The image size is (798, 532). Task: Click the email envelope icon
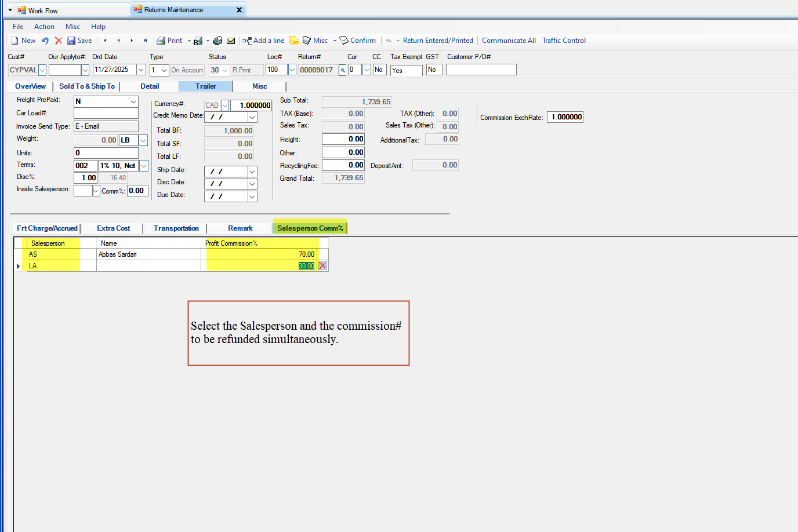point(231,41)
